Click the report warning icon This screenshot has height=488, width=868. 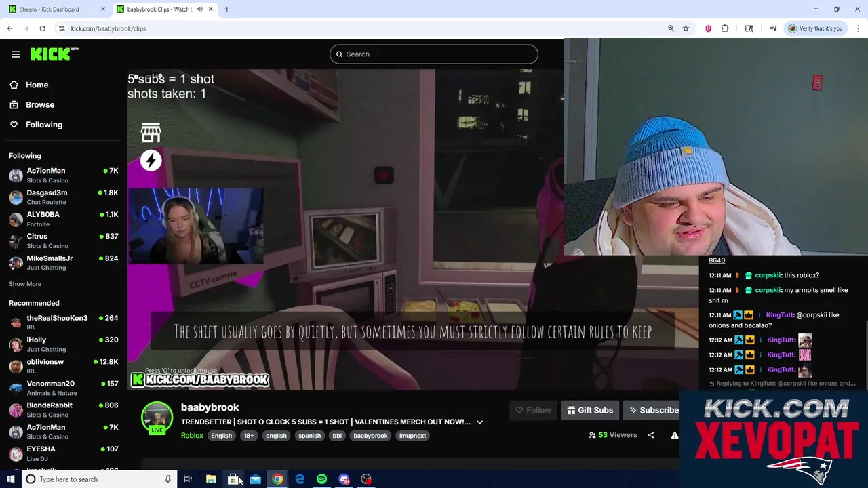(x=675, y=435)
